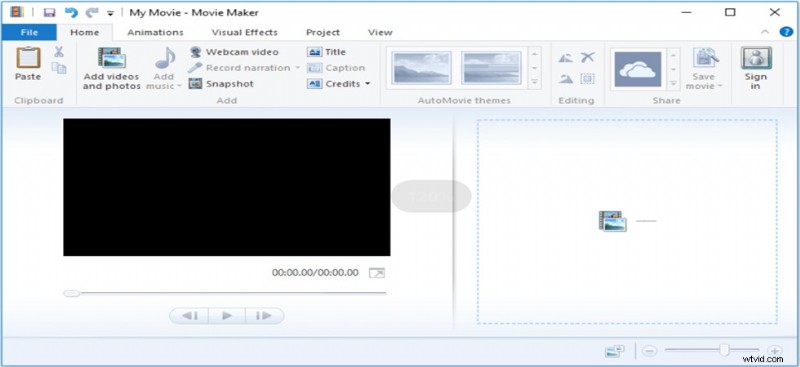Click the Redo arrow in title bar
800x367 pixels.
(x=92, y=12)
